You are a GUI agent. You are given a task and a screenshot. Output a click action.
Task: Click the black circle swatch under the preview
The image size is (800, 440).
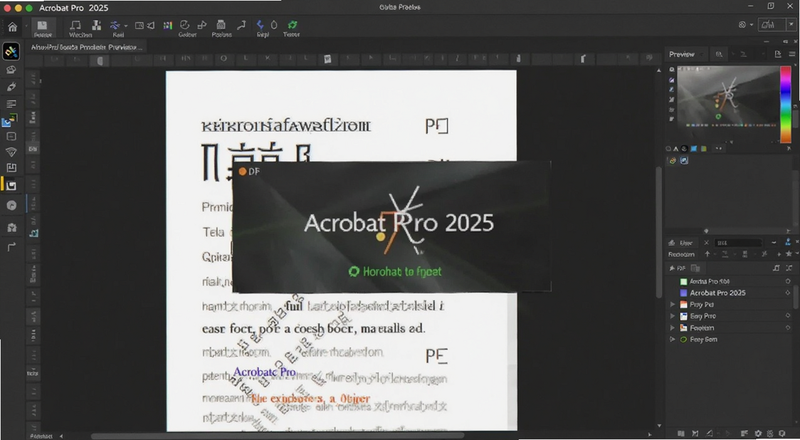click(x=685, y=149)
